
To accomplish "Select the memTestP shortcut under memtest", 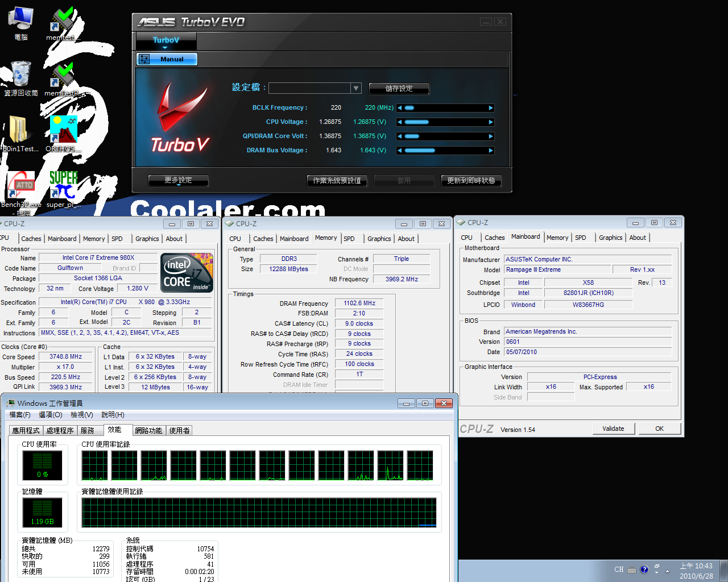I will 63,78.
